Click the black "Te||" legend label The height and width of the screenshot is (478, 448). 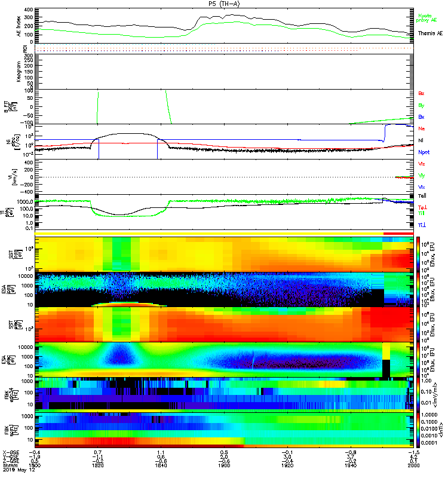tap(422, 196)
